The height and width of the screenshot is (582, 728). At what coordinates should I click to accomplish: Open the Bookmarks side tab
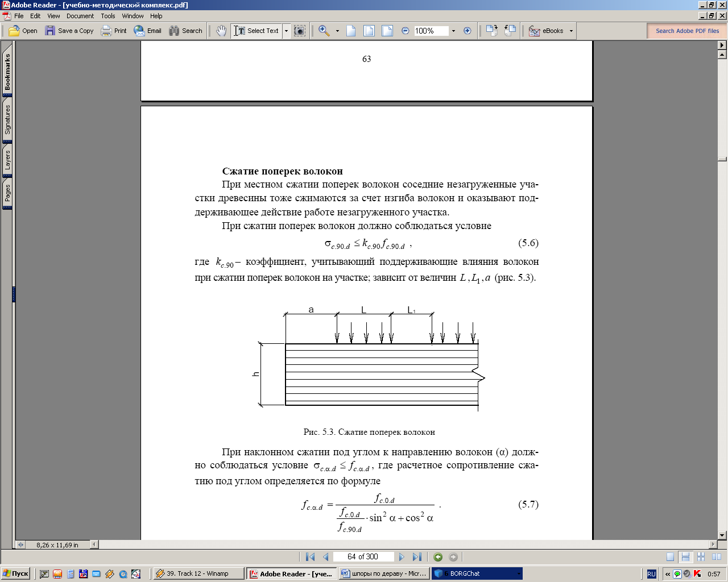pos(7,72)
